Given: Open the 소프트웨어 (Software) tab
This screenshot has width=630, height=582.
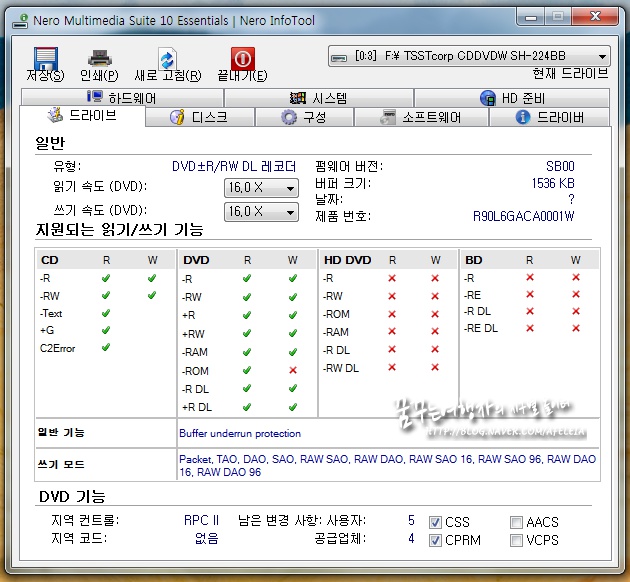Looking at the screenshot, I should coord(421,117).
